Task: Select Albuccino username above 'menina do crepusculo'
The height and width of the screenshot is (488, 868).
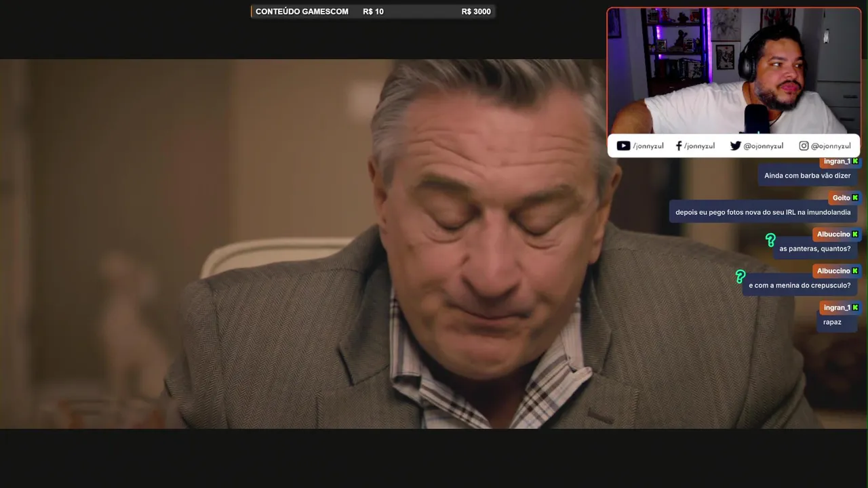Action: click(x=833, y=271)
